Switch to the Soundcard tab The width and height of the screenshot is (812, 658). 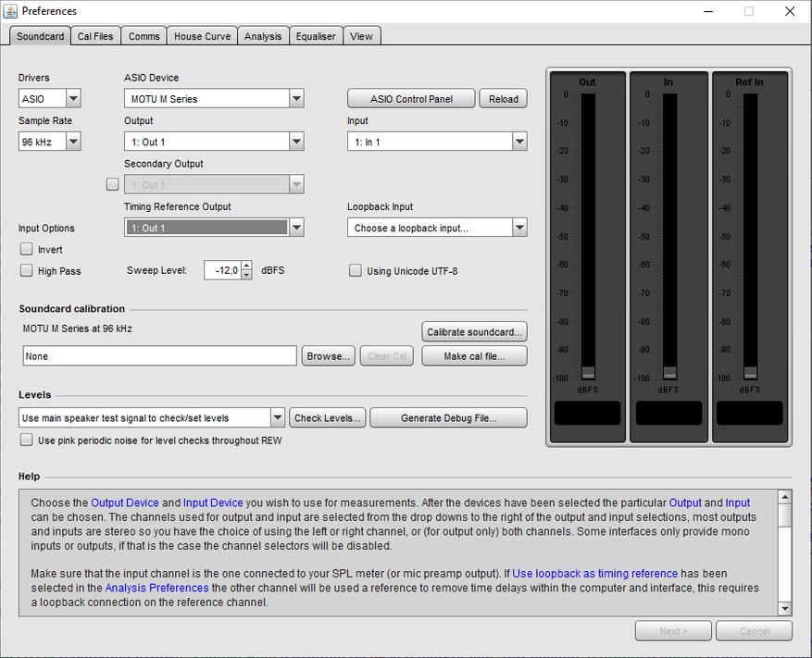click(x=40, y=36)
